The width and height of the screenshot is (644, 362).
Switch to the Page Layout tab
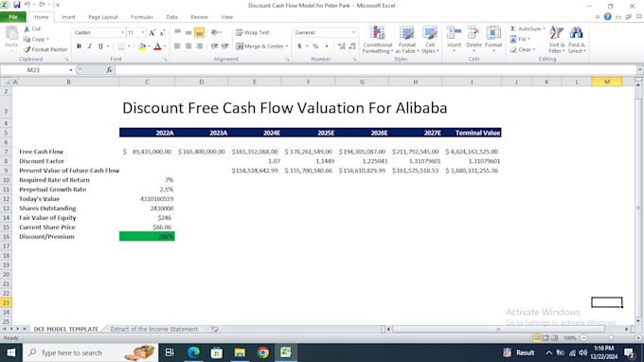(103, 17)
